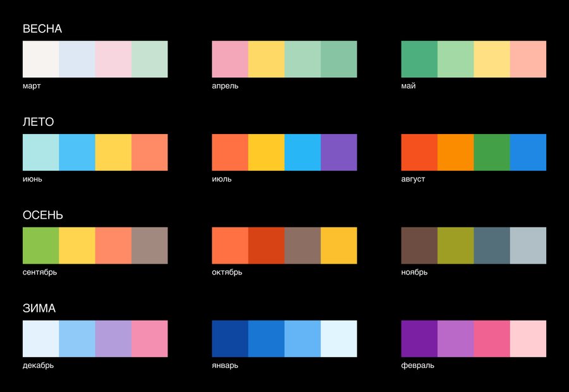Select the medium blue swatch in январь palette
Image resolution: width=569 pixels, height=392 pixels.
tap(266, 339)
